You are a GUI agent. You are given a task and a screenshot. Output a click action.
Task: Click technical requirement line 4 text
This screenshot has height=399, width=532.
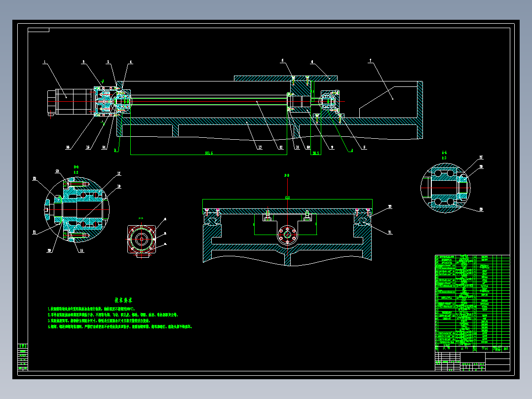point(120,327)
